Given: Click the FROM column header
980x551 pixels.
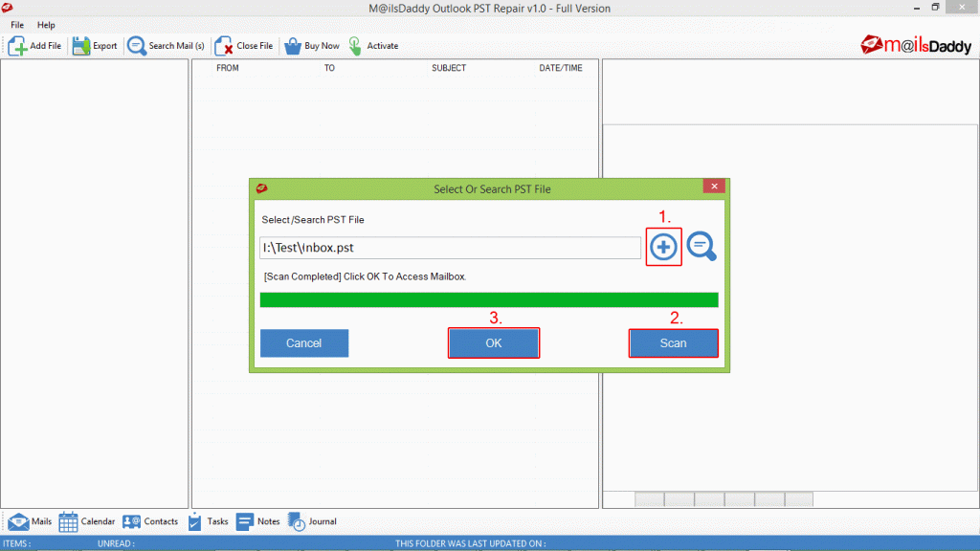Looking at the screenshot, I should 228,68.
